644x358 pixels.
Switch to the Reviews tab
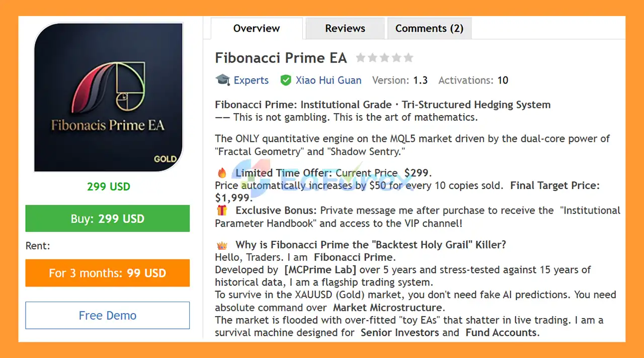click(345, 28)
